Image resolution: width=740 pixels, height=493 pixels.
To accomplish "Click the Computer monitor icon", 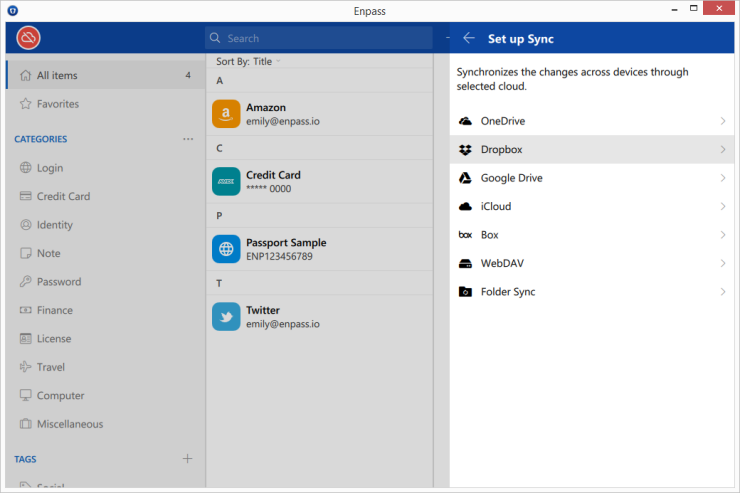I will click(25, 395).
